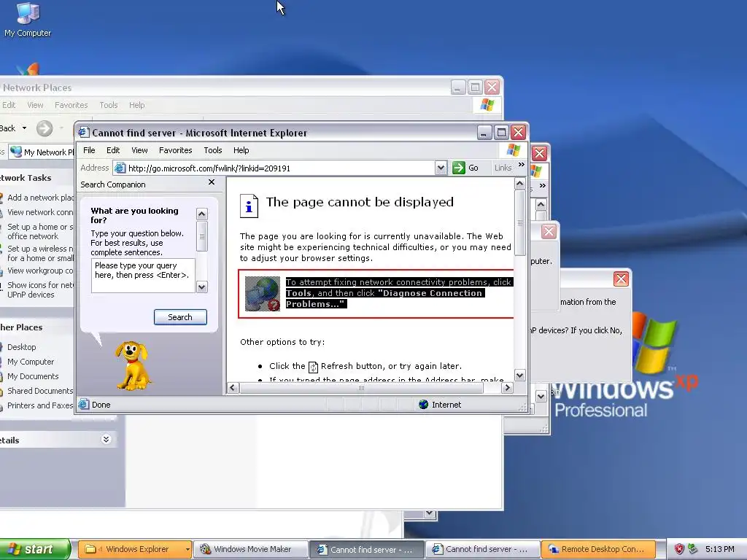Click Add a network place link
This screenshot has height=560, width=747.
[40, 198]
